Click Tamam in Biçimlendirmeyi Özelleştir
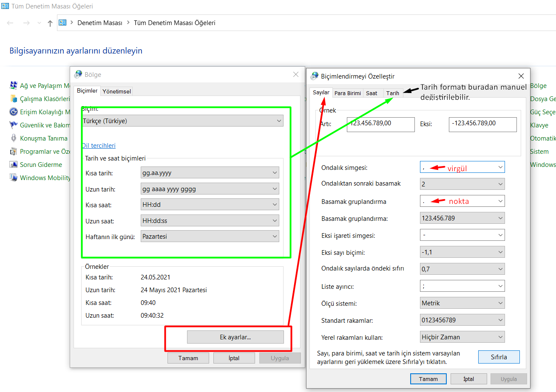 (x=428, y=379)
